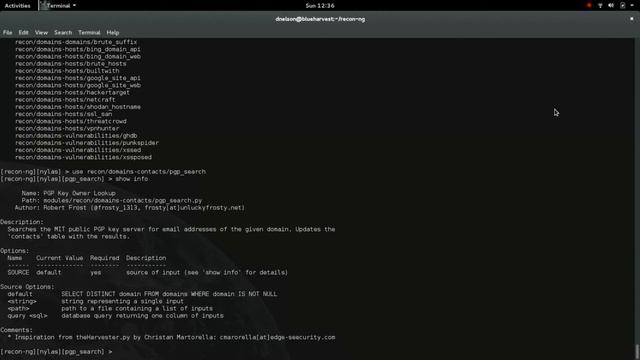Open the Help menu
The image size is (640, 360).
click(x=113, y=33)
